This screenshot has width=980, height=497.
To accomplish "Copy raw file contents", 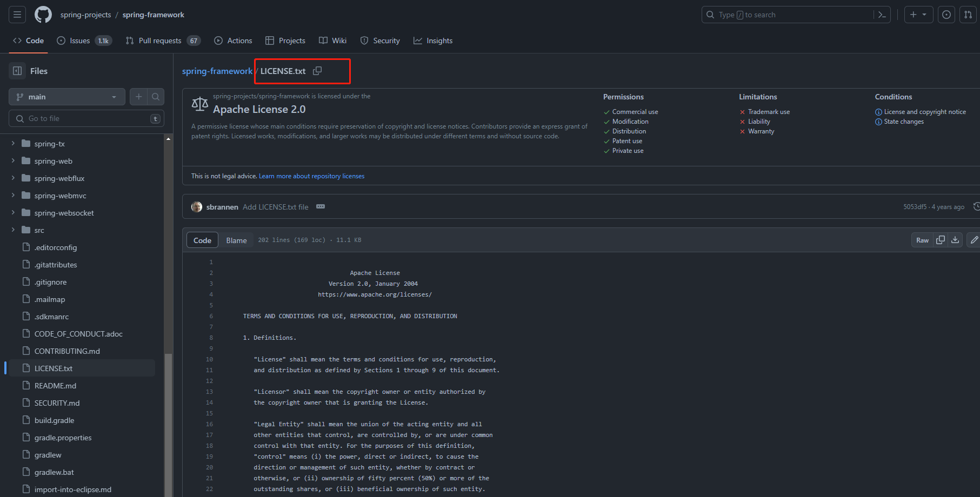I will pos(941,240).
